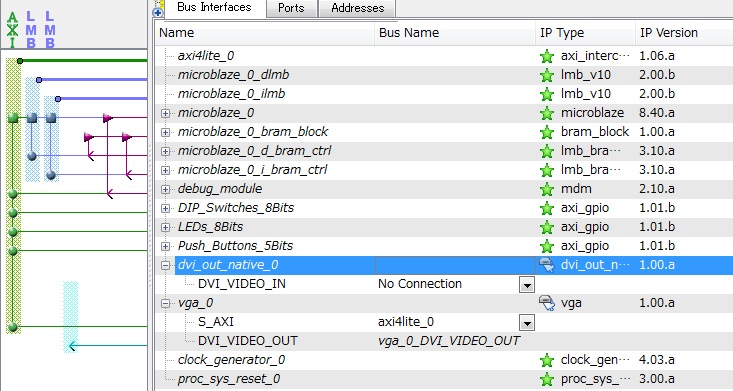
Task: Sort by the Name column header
Action: pyautogui.click(x=264, y=33)
